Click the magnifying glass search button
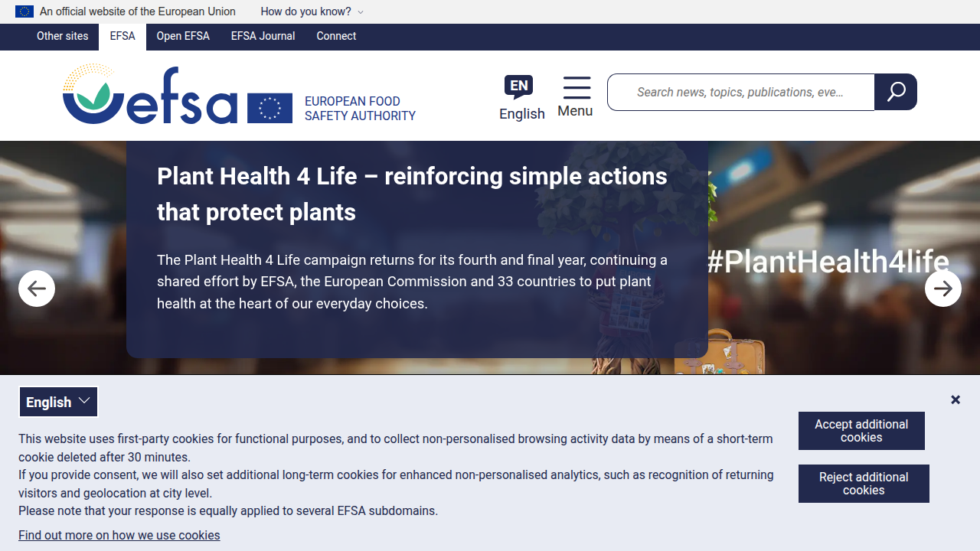Screen dimensions: 980x551 pyautogui.click(x=896, y=92)
